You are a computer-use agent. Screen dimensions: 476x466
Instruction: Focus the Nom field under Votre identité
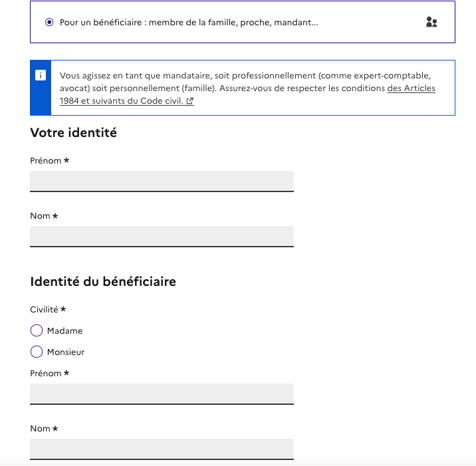coord(162,236)
